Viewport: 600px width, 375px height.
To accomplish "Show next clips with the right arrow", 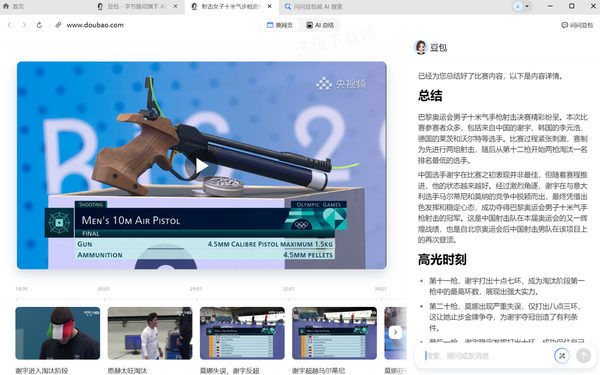I will coord(395,332).
